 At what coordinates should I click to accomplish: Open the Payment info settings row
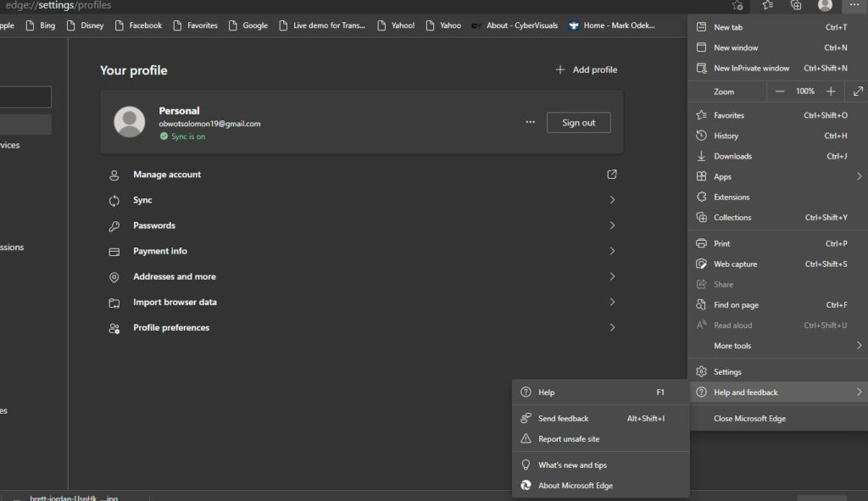(362, 251)
